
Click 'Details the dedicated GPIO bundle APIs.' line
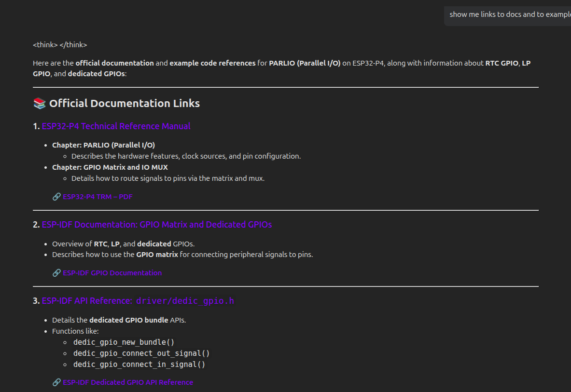[x=119, y=320]
